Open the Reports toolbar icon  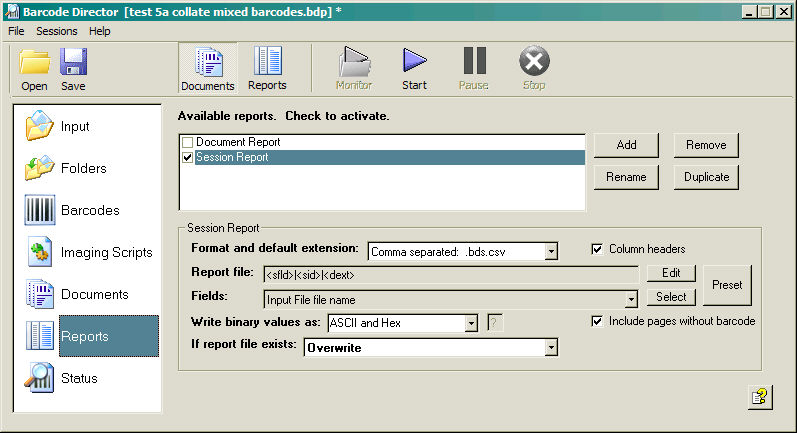[267, 68]
